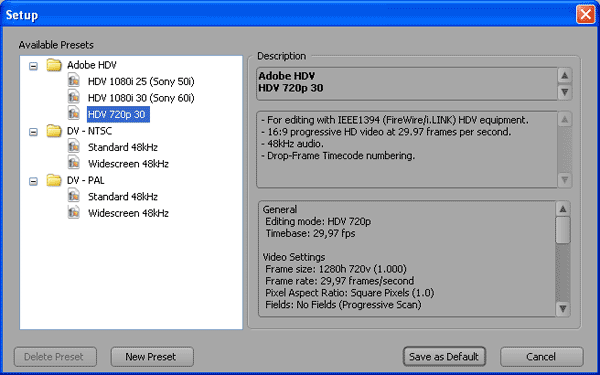The image size is (600, 375).
Task: Click the HDV 1080i 25 preset file icon
Action: point(73,81)
